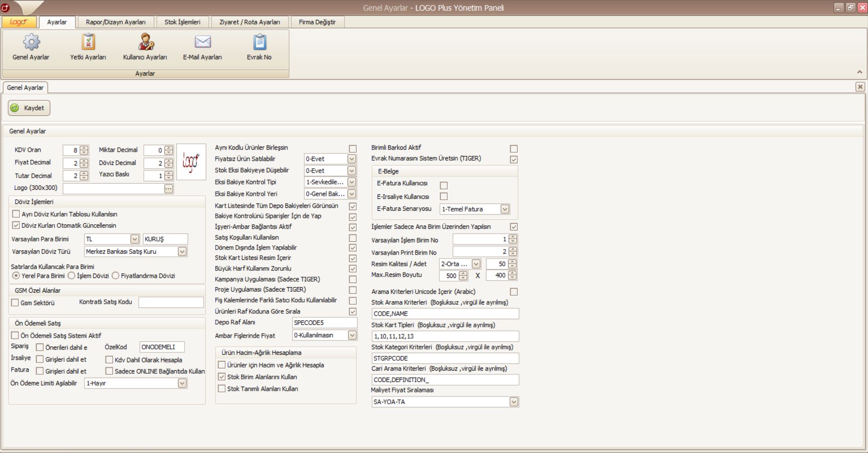The image size is (868, 453).
Task: Select the İşlem Dövizi radio option
Action: tap(71, 276)
